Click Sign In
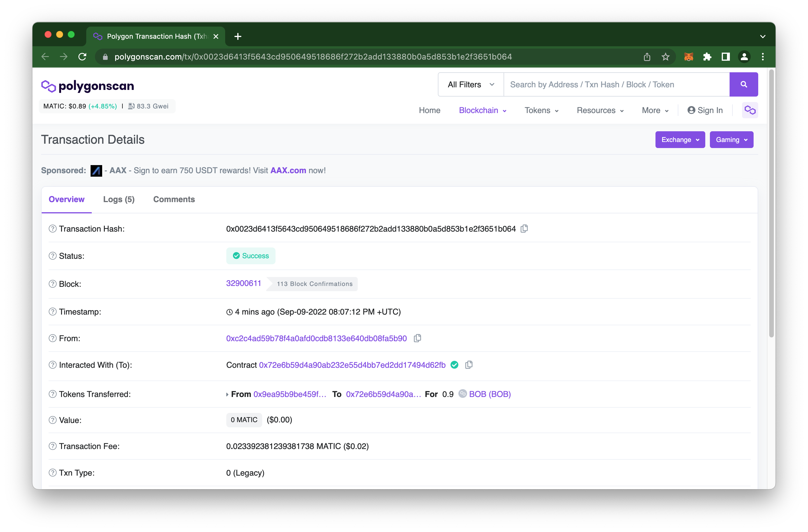808x532 pixels. point(705,110)
